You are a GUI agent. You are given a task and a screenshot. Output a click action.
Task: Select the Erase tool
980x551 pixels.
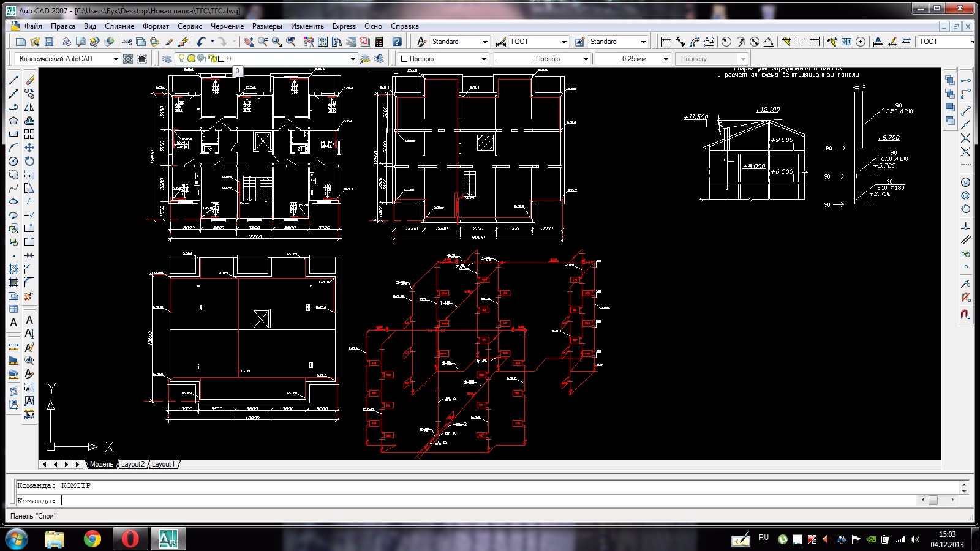29,80
